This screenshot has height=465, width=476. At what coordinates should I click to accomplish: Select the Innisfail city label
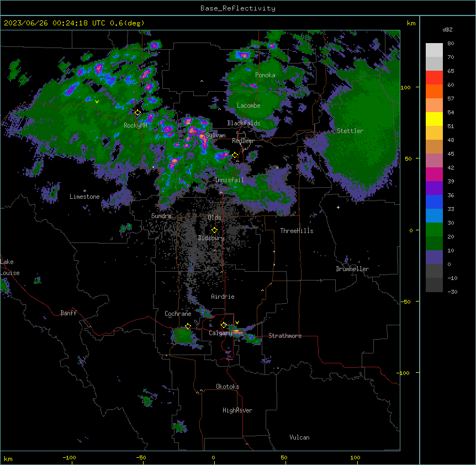click(229, 180)
